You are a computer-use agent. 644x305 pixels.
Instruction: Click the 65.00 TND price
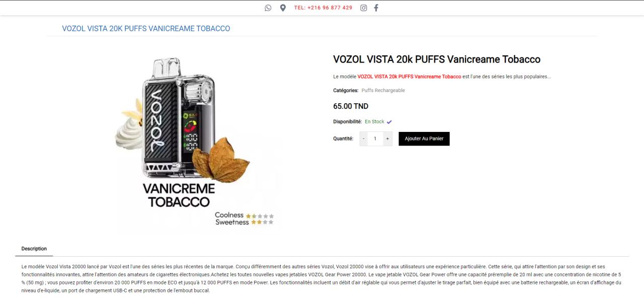[351, 106]
